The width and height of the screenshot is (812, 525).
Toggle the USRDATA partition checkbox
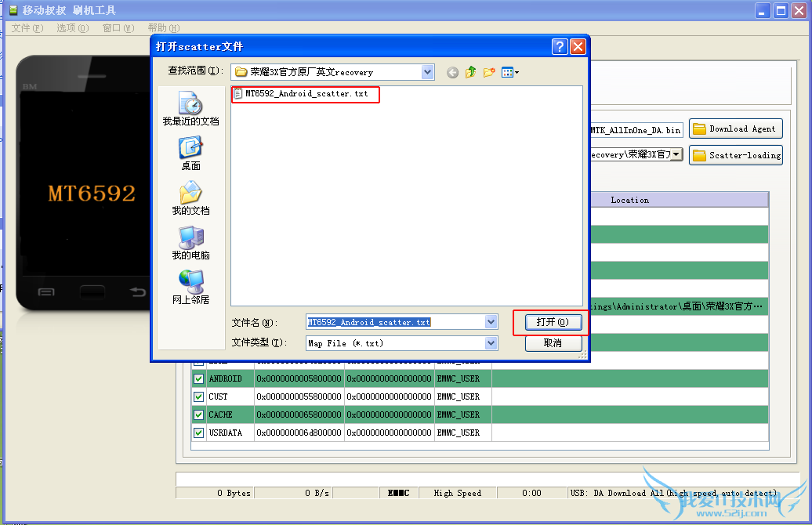click(x=198, y=433)
